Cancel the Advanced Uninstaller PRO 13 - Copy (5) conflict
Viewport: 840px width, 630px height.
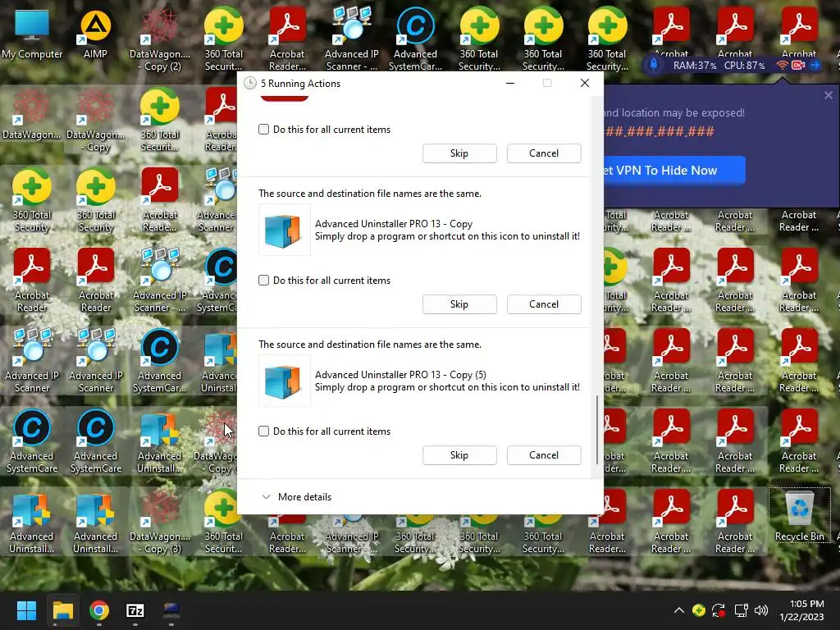(544, 454)
